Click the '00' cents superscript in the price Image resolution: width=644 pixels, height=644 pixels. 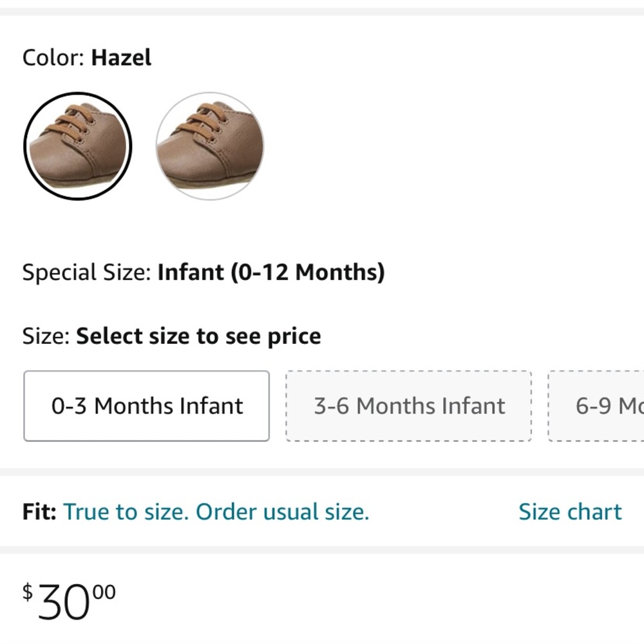point(103,592)
